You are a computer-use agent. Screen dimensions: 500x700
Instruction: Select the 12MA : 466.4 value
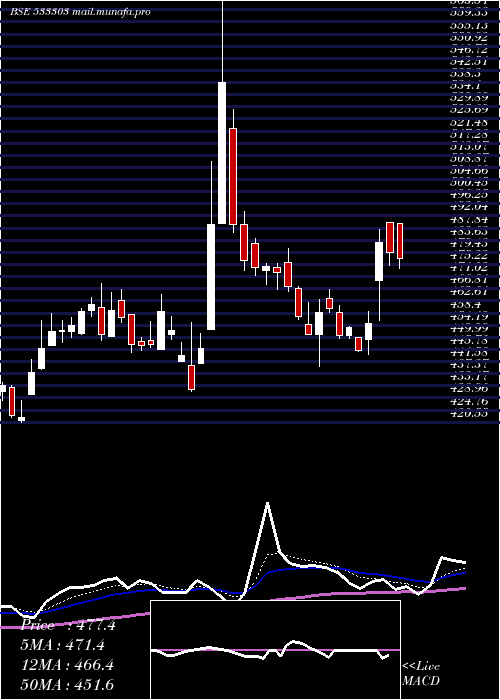[67, 665]
